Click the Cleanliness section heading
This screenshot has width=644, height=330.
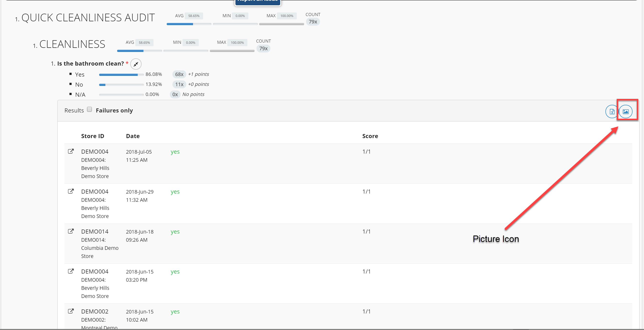click(72, 45)
